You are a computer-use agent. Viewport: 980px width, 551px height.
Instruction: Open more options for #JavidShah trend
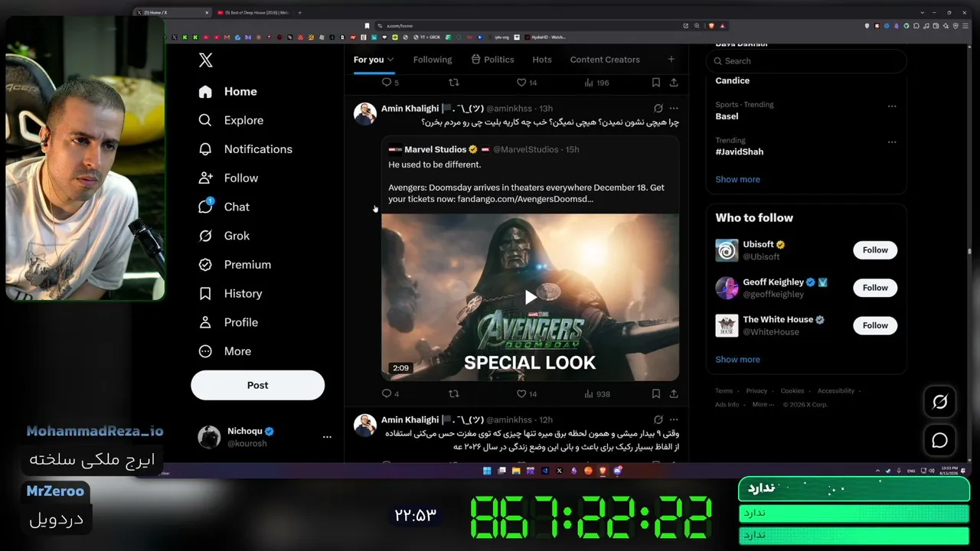[892, 142]
